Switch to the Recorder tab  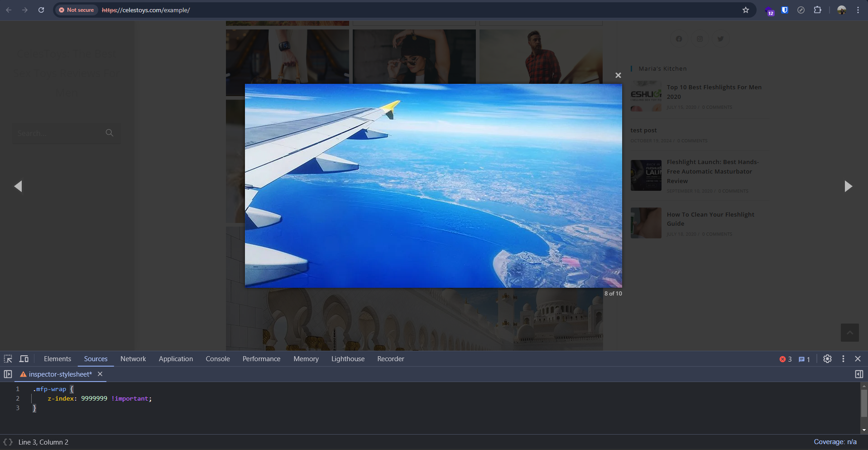point(391,359)
